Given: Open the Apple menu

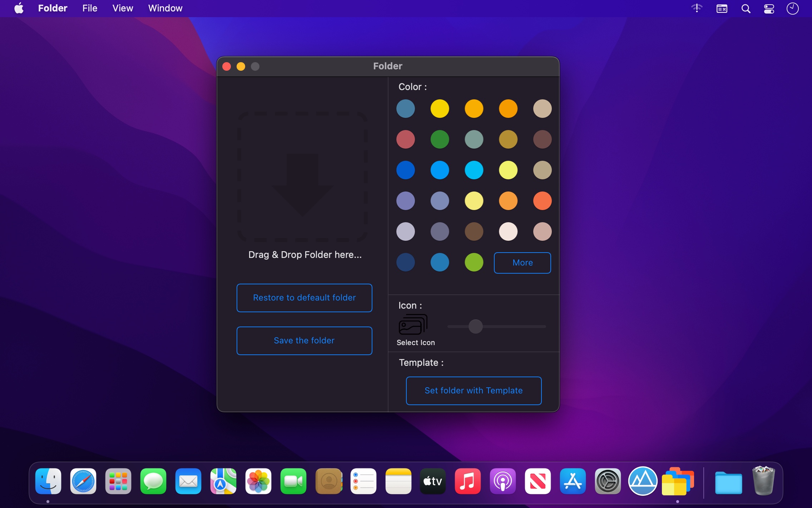Looking at the screenshot, I should click(19, 8).
